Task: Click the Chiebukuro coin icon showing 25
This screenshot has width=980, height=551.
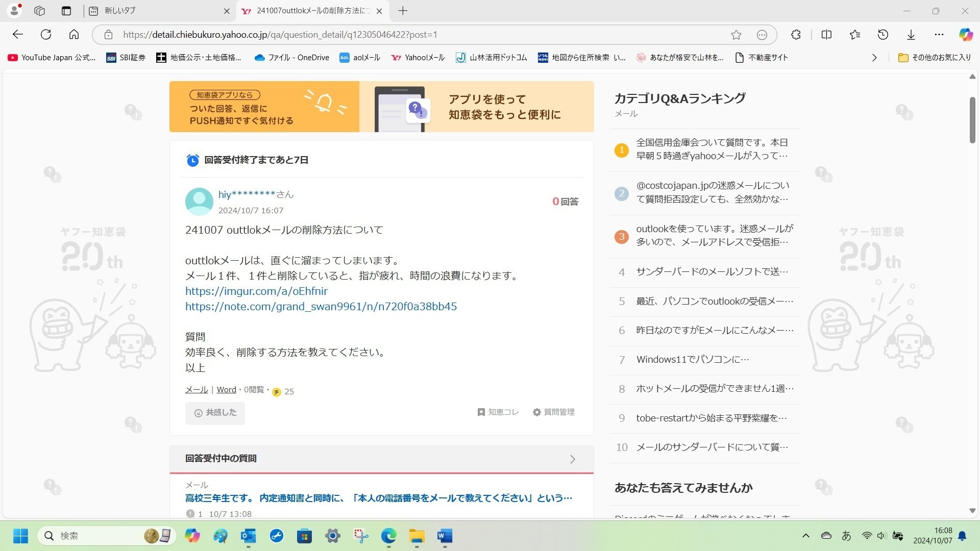Action: click(276, 392)
